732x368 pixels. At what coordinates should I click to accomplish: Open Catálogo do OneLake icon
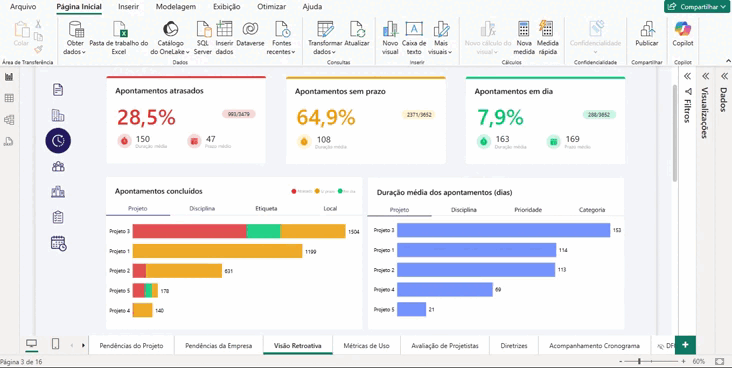coord(170,29)
